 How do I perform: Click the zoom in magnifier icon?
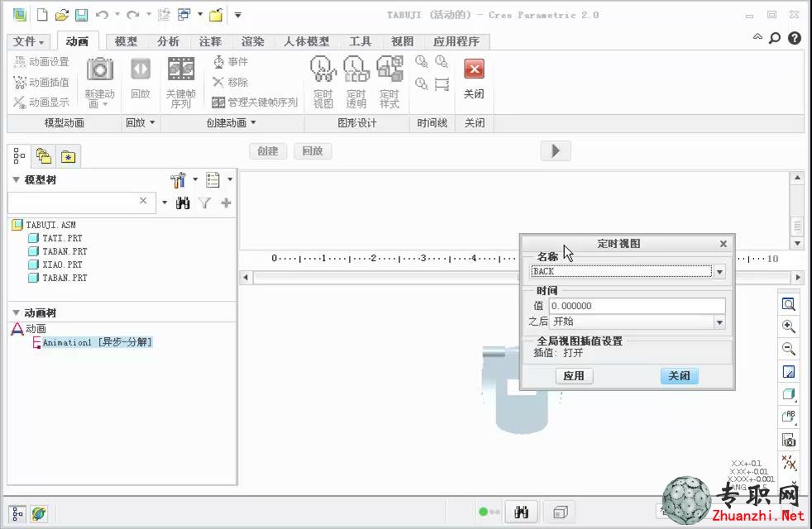[788, 326]
